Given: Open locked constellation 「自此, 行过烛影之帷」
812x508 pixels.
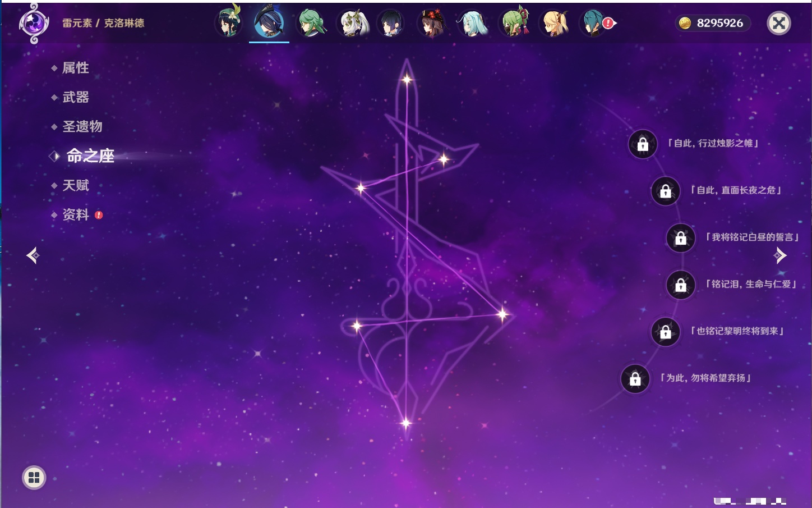Looking at the screenshot, I should coord(643,144).
